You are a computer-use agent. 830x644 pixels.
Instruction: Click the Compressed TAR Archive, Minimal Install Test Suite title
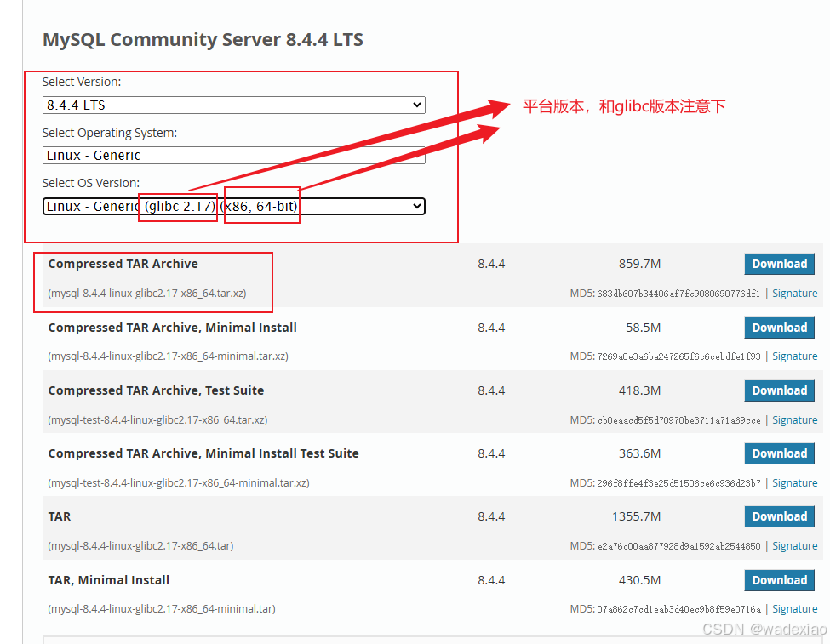pyautogui.click(x=203, y=453)
